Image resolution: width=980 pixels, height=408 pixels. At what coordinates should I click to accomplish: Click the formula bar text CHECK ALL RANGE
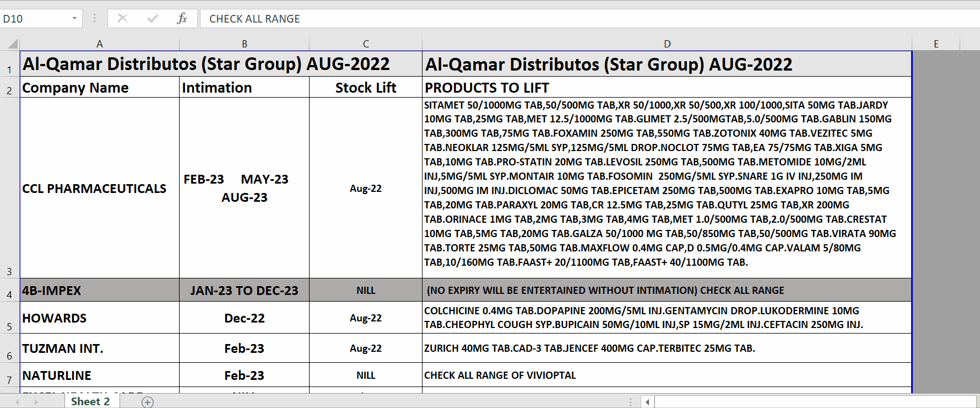point(255,19)
